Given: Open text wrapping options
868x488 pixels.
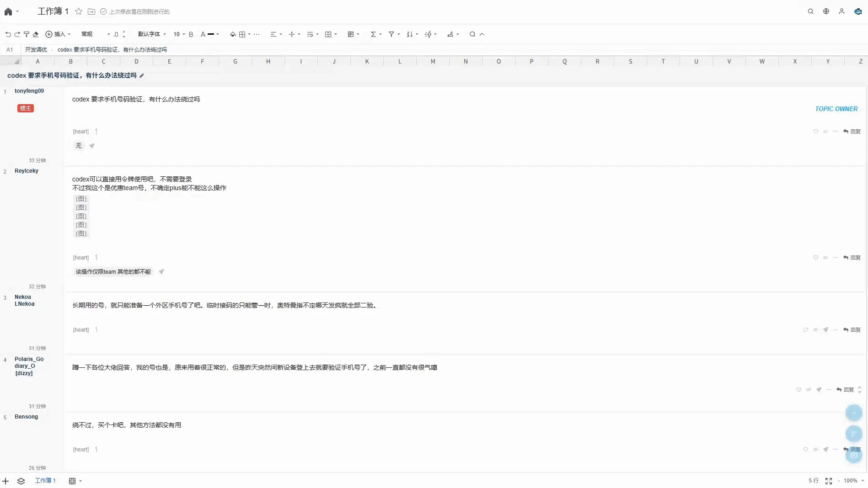Looking at the screenshot, I should [313, 34].
